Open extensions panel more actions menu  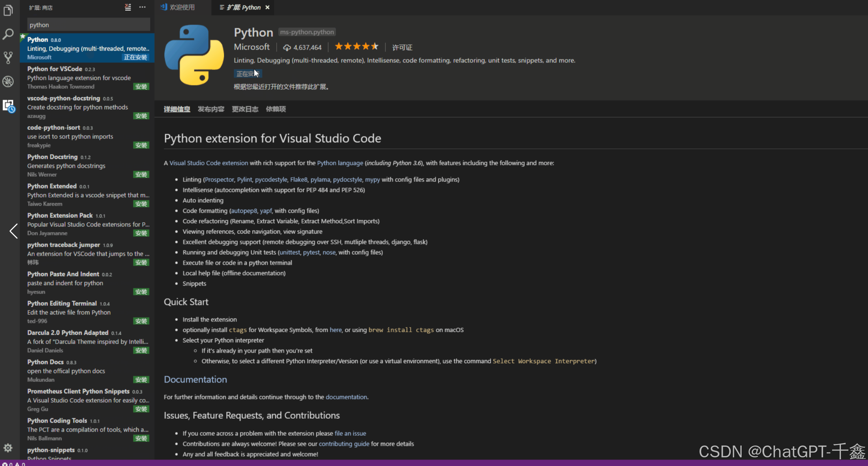(142, 7)
